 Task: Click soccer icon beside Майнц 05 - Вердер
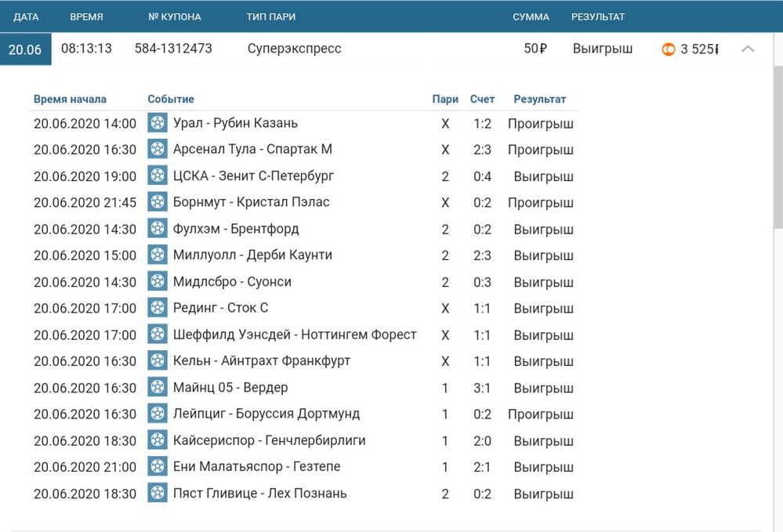tap(158, 388)
